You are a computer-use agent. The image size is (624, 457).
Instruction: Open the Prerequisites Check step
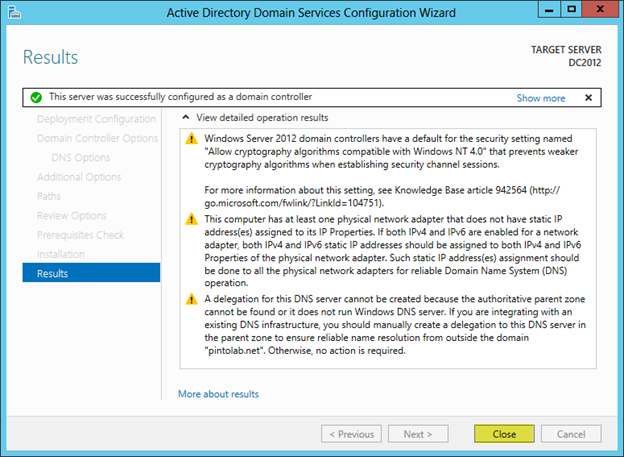coord(80,235)
